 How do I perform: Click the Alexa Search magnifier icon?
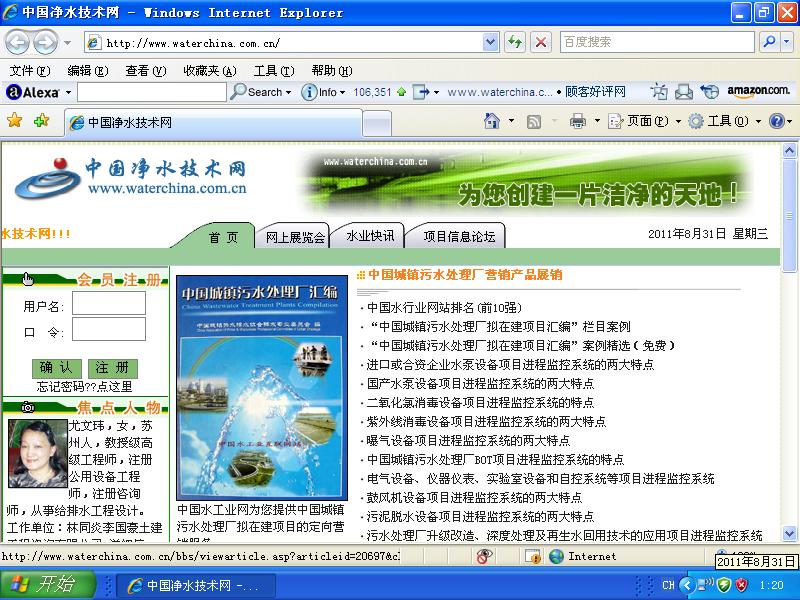[x=238, y=92]
